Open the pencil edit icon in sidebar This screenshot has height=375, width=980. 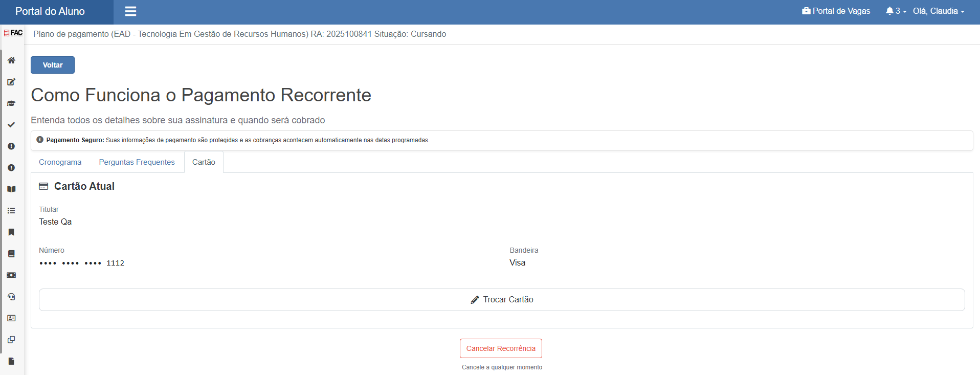pos(11,82)
